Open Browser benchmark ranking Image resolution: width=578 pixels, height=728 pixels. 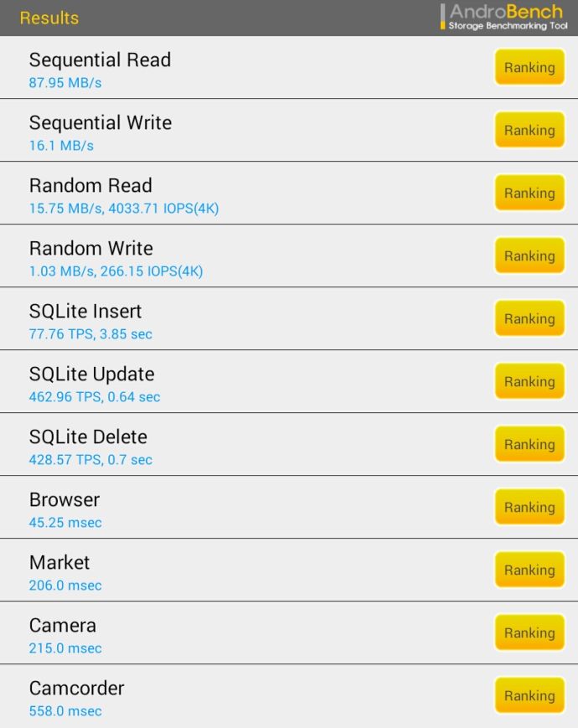point(529,508)
